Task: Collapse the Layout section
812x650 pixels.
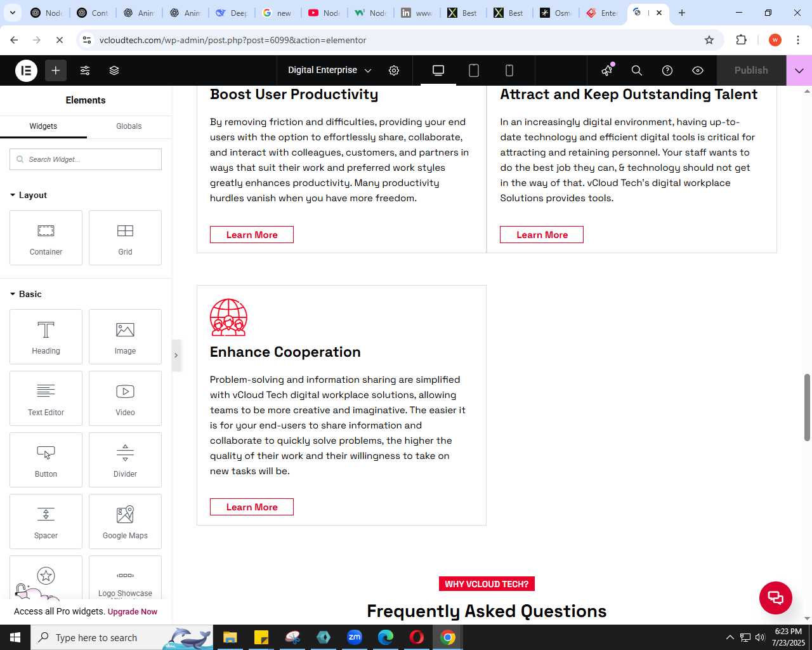Action: coord(28,195)
